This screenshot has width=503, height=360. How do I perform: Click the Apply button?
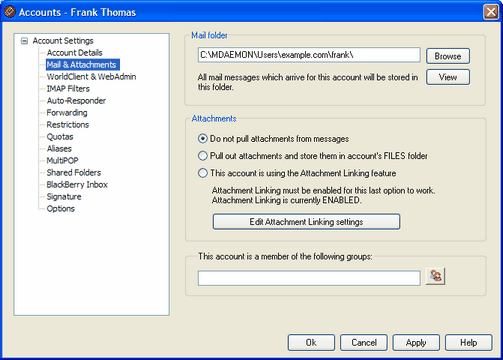click(416, 343)
